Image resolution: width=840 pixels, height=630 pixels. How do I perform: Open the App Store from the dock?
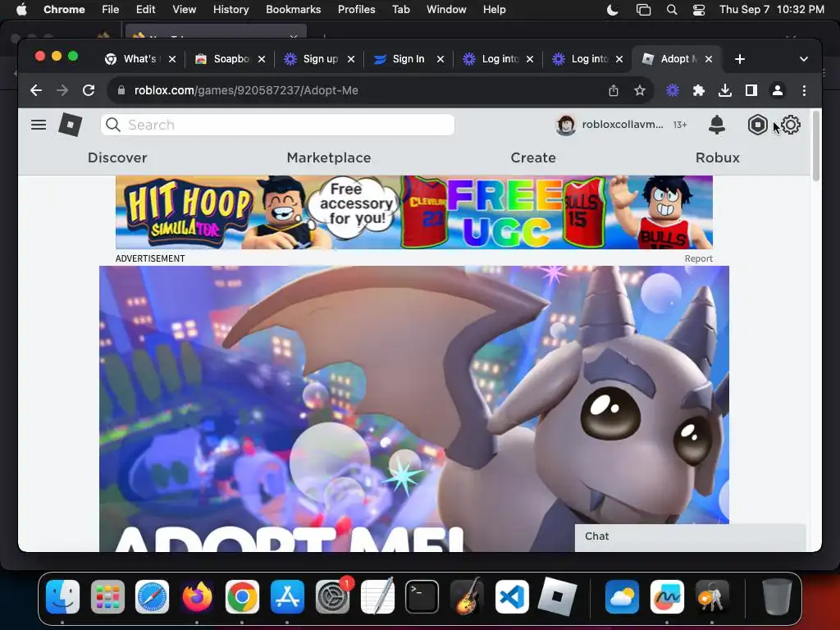tap(287, 597)
